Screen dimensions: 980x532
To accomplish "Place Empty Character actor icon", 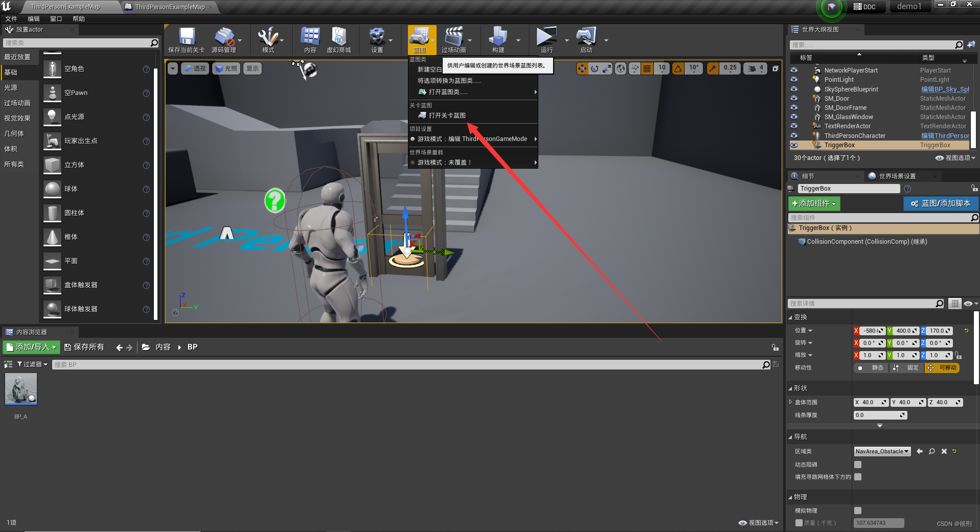I will (52, 69).
